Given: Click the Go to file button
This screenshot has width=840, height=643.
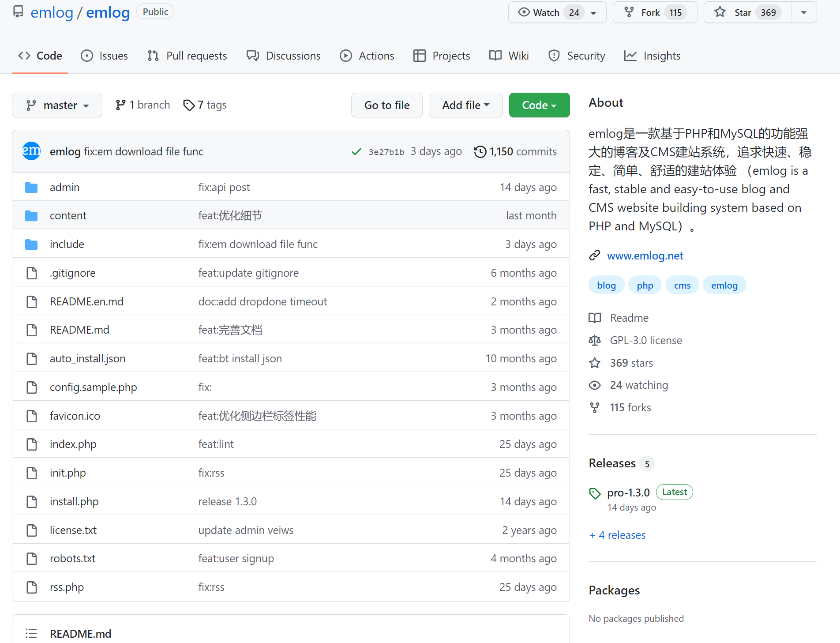Looking at the screenshot, I should 386,105.
